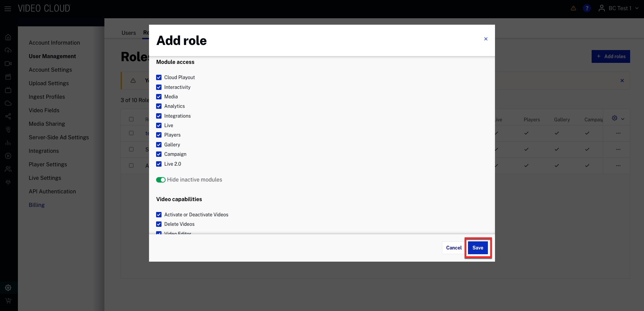This screenshot has width=644, height=311.
Task: Open the social share icon in sidebar
Action: point(8,116)
